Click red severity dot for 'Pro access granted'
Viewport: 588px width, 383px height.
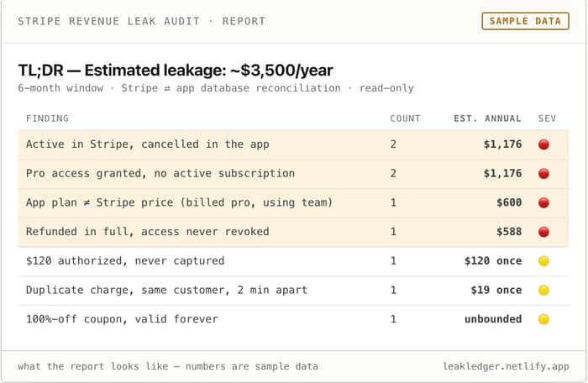tap(543, 174)
